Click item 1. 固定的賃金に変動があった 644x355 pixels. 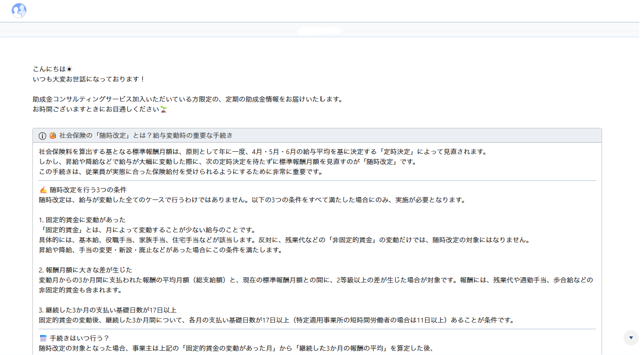[82, 220]
